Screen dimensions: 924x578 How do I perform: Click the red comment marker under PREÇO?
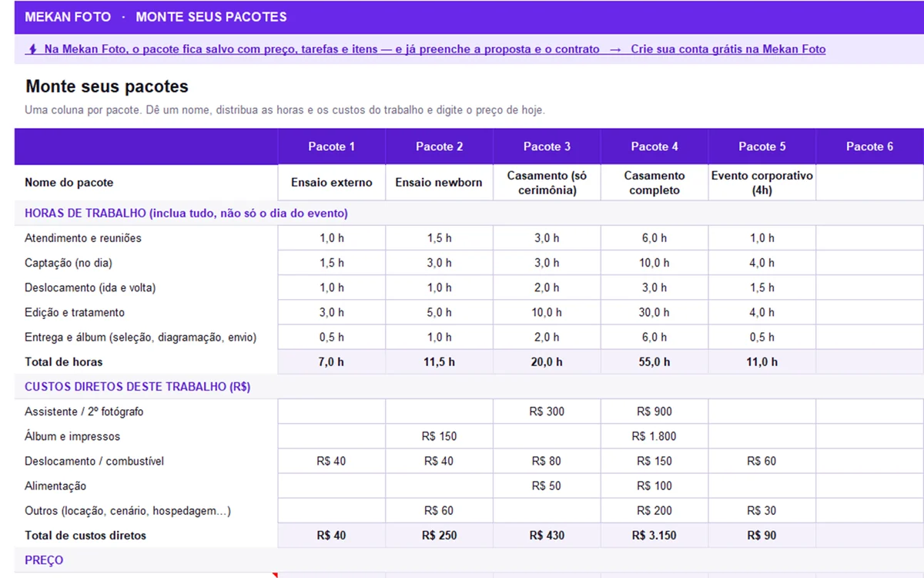pyautogui.click(x=275, y=575)
